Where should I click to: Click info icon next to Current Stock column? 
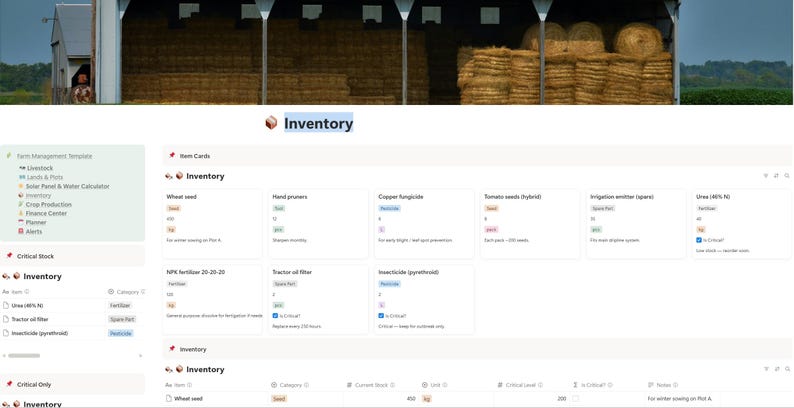point(392,385)
